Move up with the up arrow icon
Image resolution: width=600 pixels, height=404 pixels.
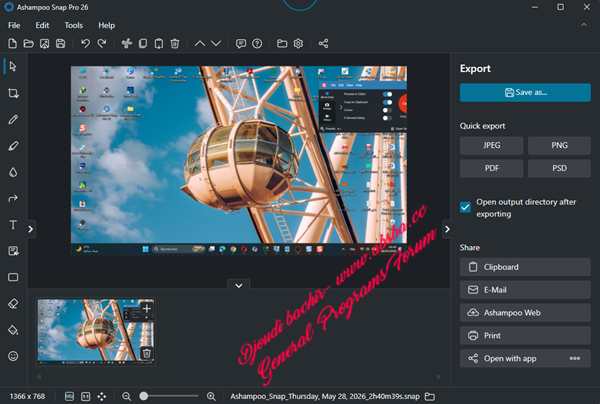(200, 44)
